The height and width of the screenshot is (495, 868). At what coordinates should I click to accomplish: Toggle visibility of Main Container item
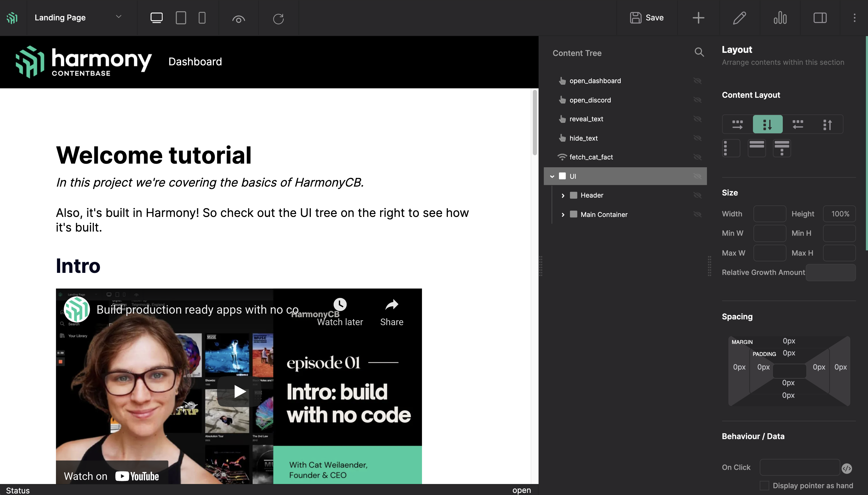(697, 215)
